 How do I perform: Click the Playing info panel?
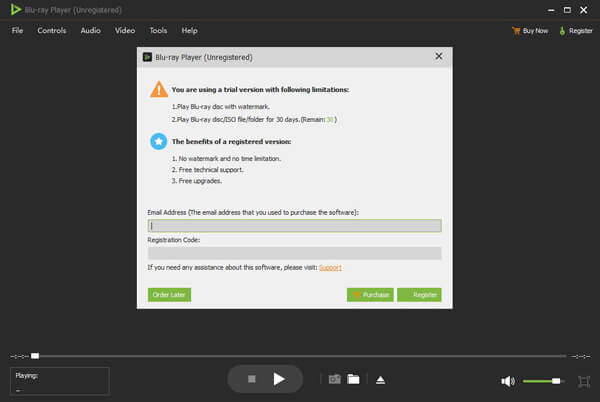click(x=60, y=381)
